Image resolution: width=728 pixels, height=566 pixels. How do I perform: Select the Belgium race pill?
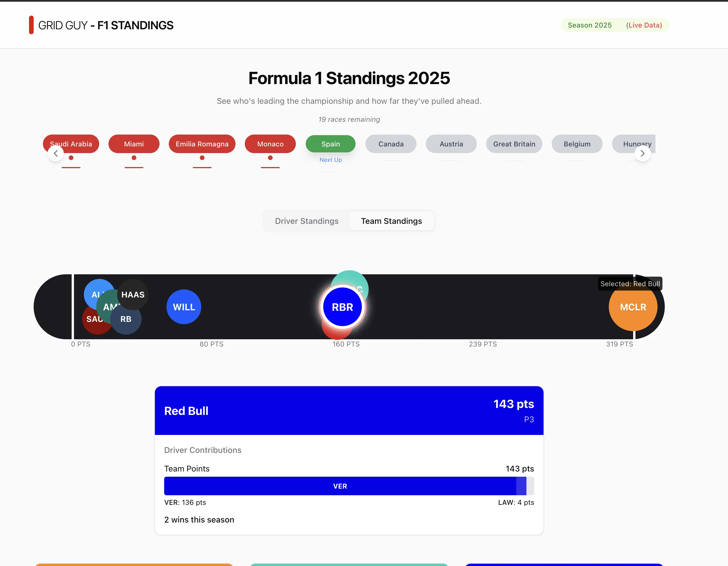[x=577, y=144]
